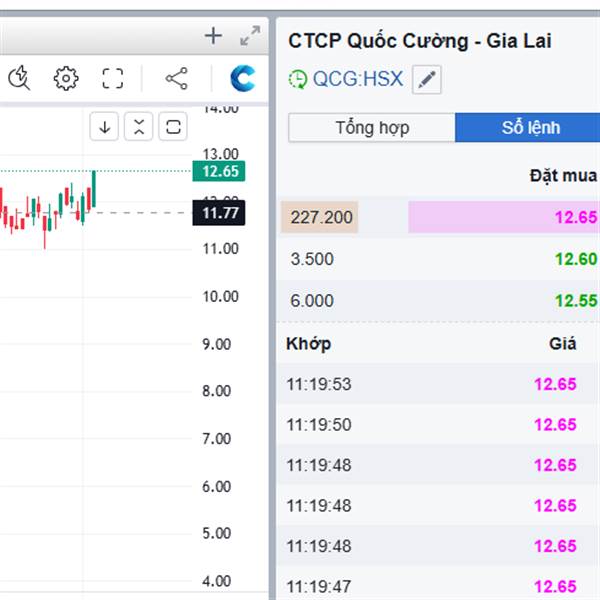The width and height of the screenshot is (600, 600).
Task: Add a new chart tab with plus icon
Action: [213, 36]
